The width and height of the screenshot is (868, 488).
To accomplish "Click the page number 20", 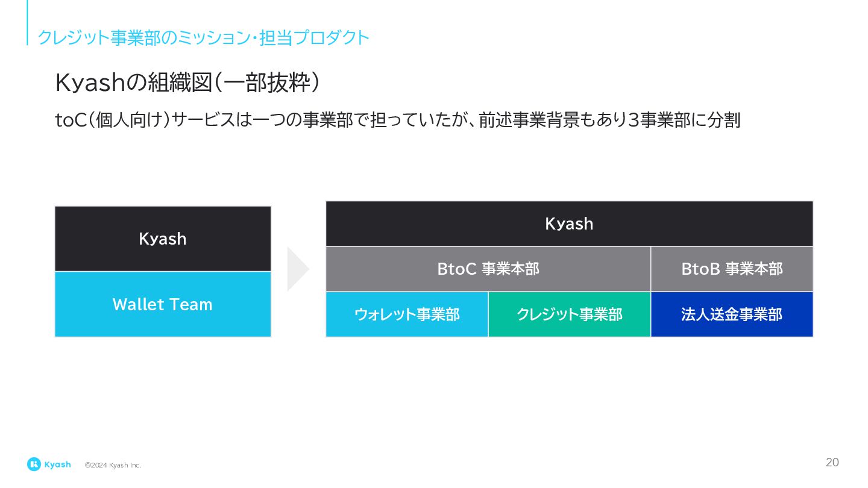I will coord(832,463).
